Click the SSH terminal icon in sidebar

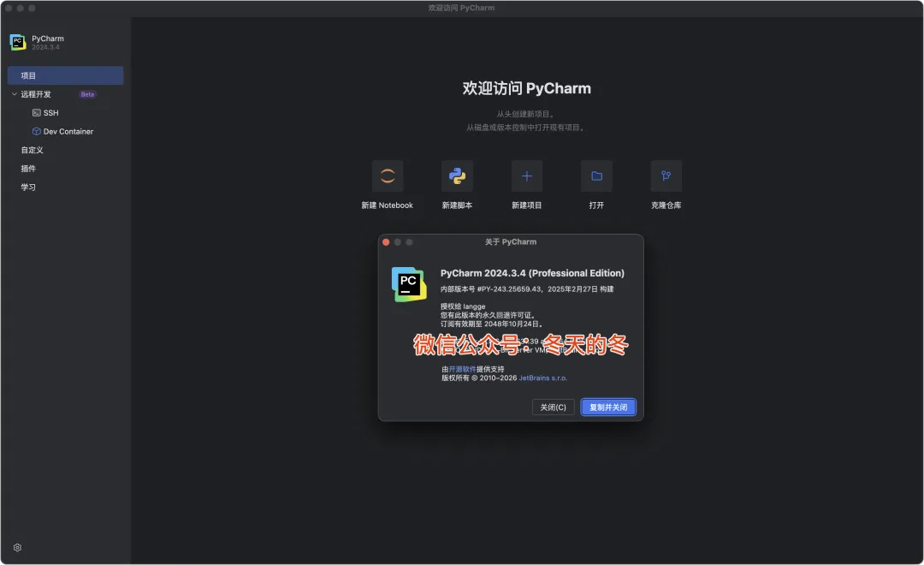37,113
